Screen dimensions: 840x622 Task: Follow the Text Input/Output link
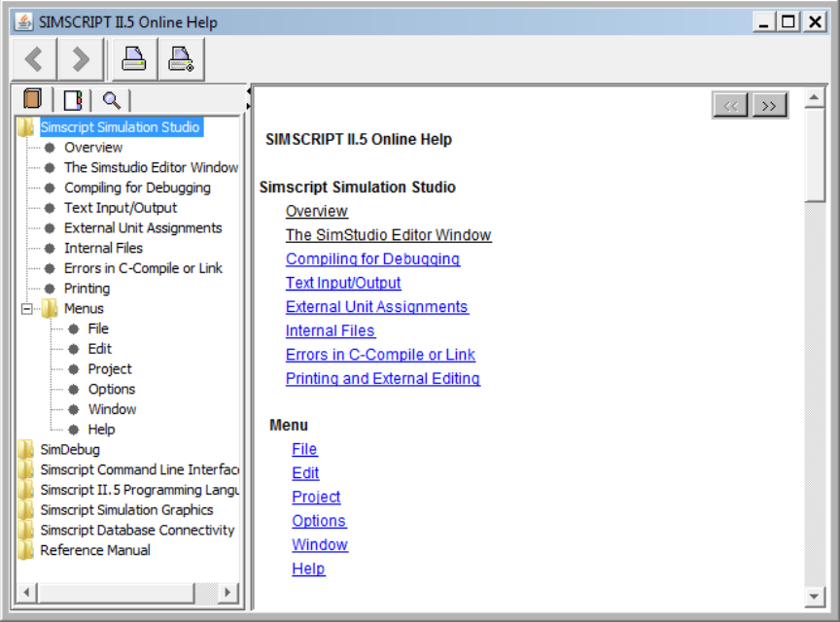pyautogui.click(x=343, y=283)
